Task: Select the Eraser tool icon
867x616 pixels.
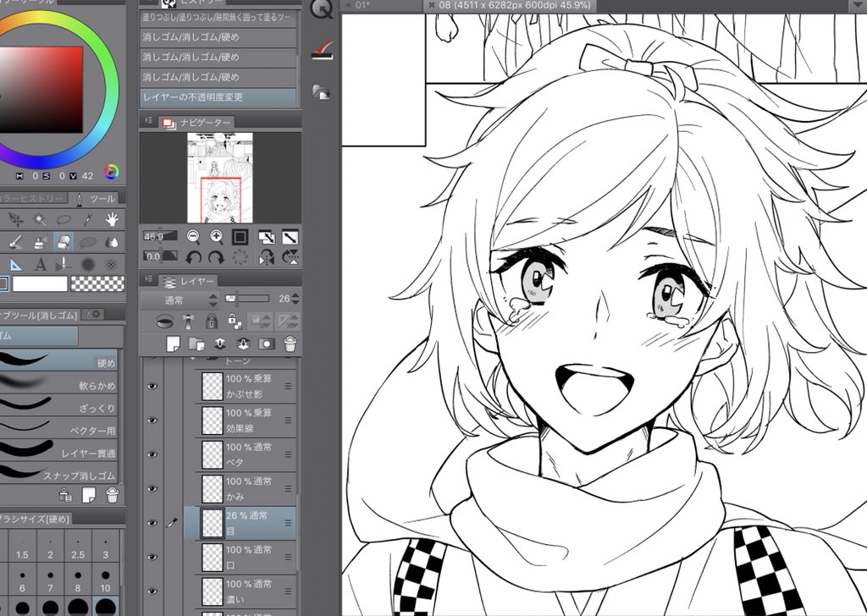Action: tap(64, 241)
